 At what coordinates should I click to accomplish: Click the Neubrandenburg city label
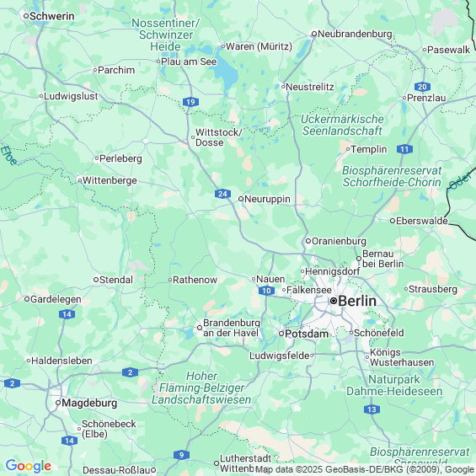click(x=355, y=34)
